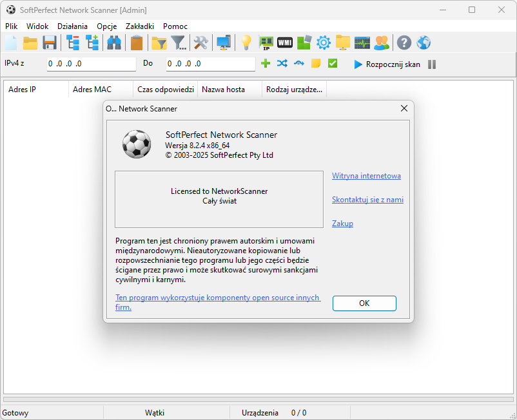The height and width of the screenshot is (420, 517).
Task: Click Rozpocznij skan to start scanning
Action: click(387, 64)
